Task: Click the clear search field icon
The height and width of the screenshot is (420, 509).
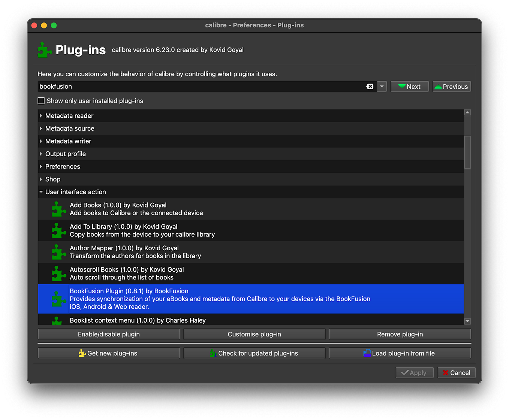Action: (x=370, y=86)
